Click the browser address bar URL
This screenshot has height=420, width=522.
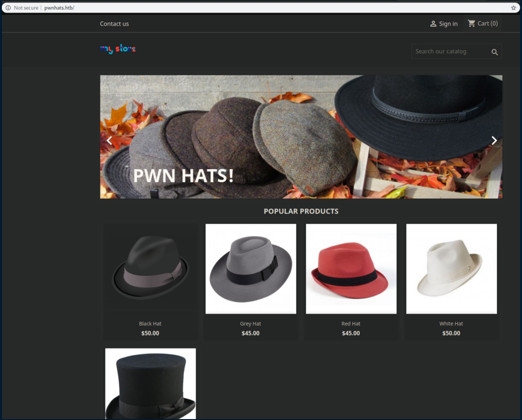point(59,8)
